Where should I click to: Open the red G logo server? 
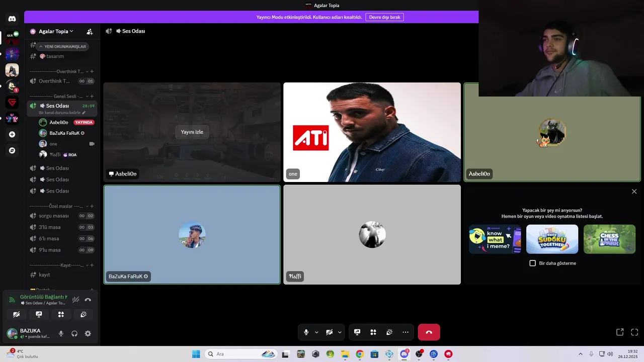12,102
